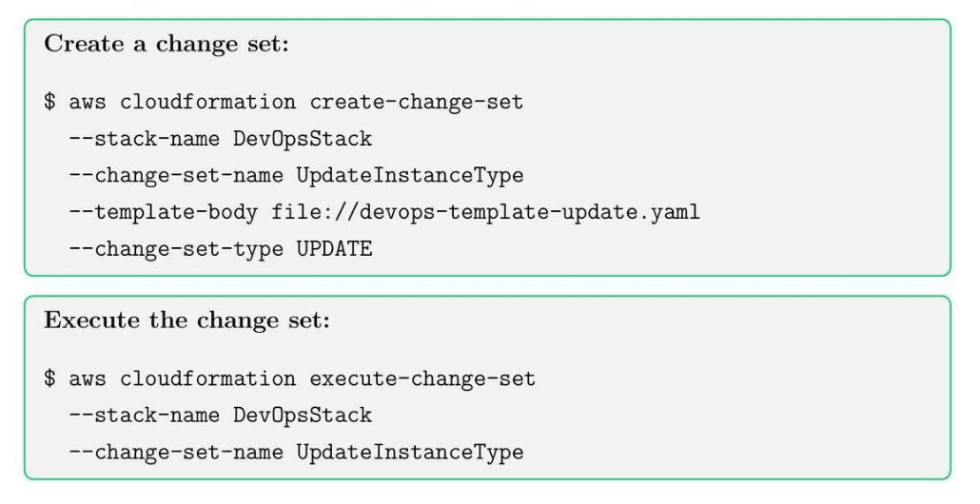Click "cloudformation" in the execute command line
This screenshot has height=504, width=980.
(x=208, y=378)
